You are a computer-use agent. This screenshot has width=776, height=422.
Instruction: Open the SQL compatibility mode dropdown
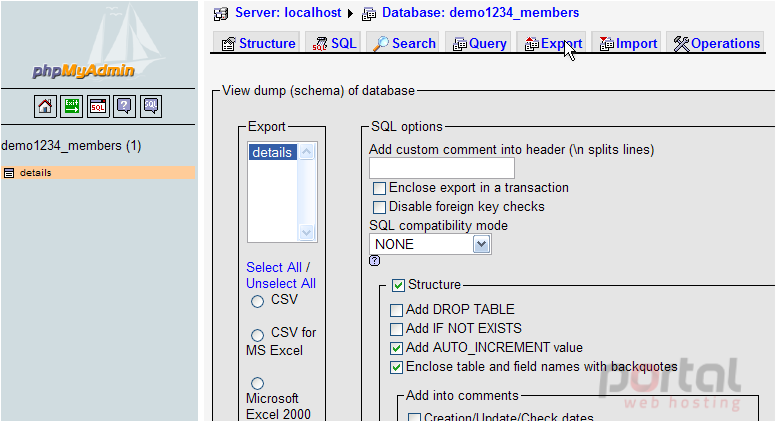click(430, 244)
